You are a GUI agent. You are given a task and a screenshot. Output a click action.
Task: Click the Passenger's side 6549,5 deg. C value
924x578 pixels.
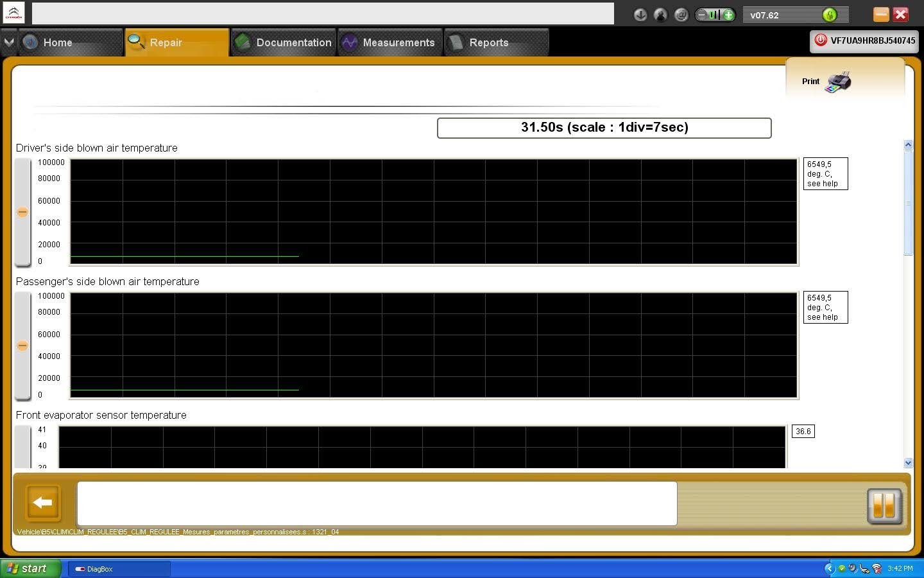pos(825,307)
